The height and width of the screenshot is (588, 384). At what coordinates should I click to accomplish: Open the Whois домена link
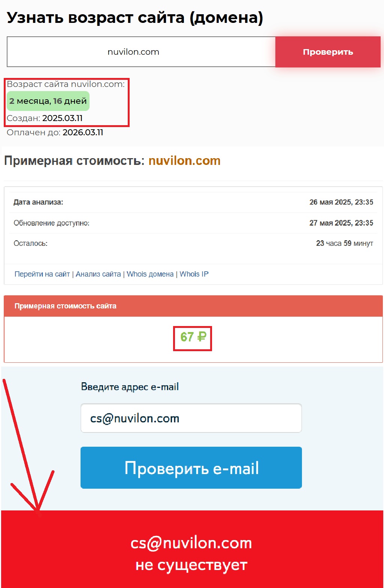150,274
